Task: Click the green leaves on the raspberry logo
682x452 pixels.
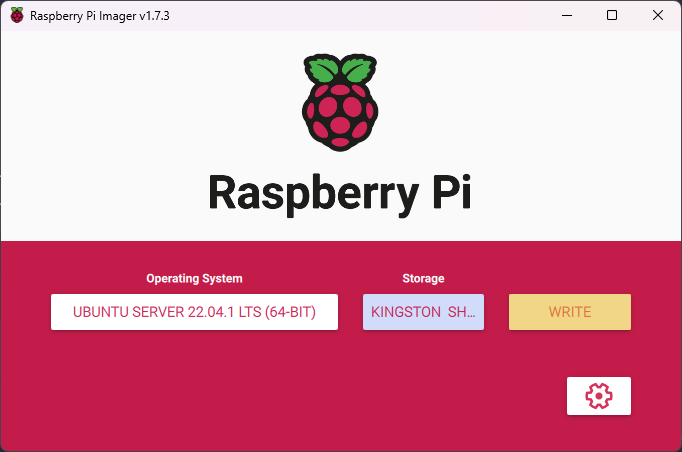Action: tap(340, 70)
